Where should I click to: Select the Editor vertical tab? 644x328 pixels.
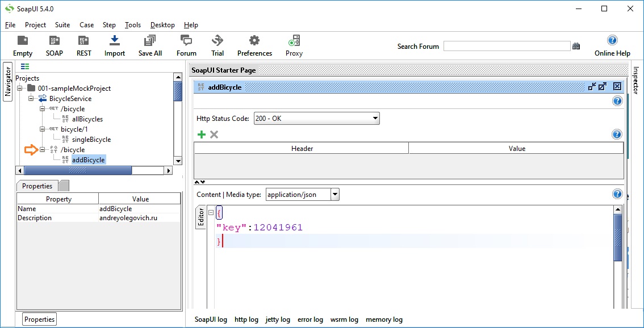tap(201, 217)
